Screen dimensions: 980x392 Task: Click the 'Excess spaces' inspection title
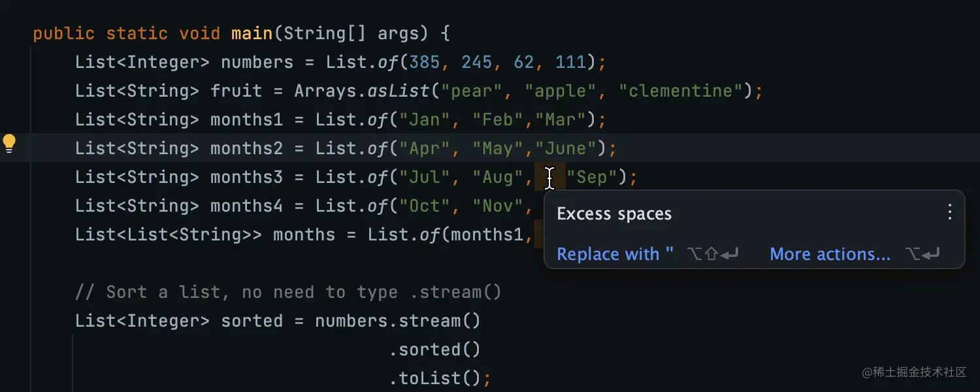(614, 214)
